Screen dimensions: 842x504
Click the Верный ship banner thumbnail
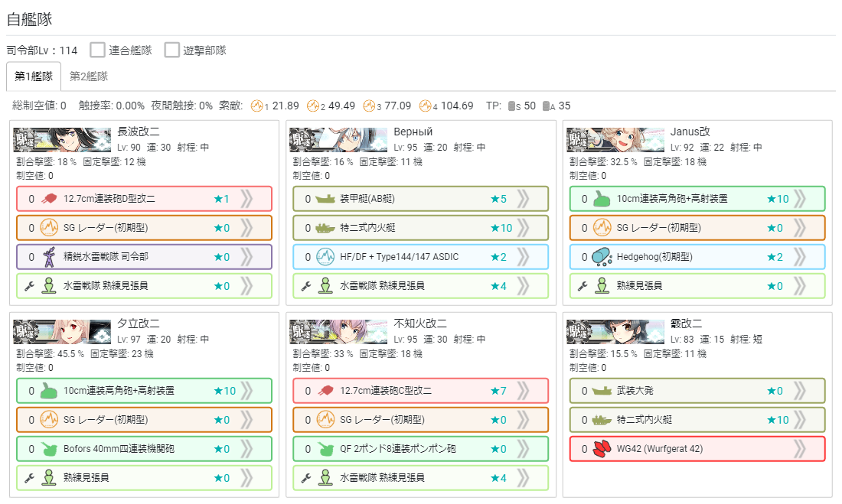(339, 140)
